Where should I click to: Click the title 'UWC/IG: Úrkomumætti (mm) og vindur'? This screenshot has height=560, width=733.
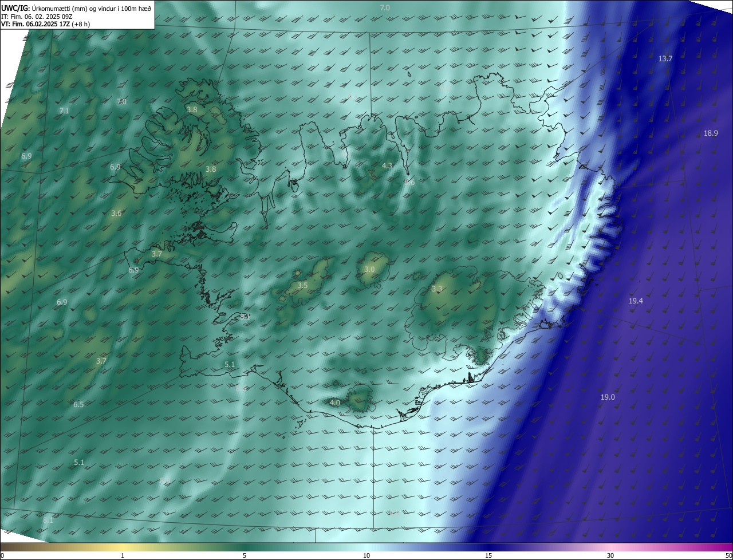[x=76, y=8]
